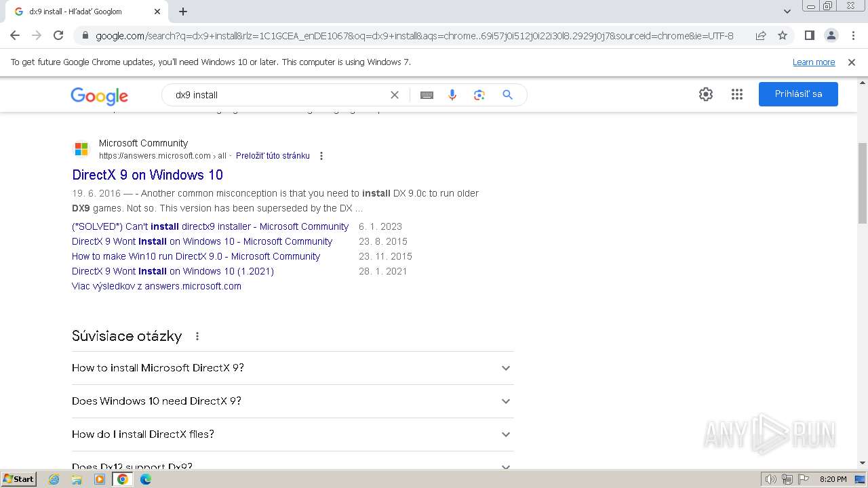This screenshot has height=488, width=868.
Task: Launch Internet Explorer from taskbar
Action: pos(54,479)
